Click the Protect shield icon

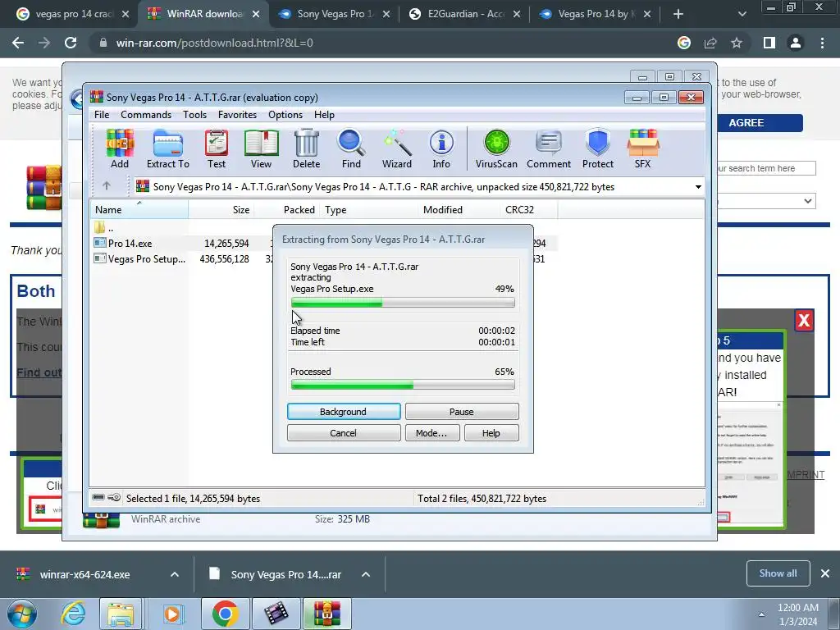(x=598, y=149)
